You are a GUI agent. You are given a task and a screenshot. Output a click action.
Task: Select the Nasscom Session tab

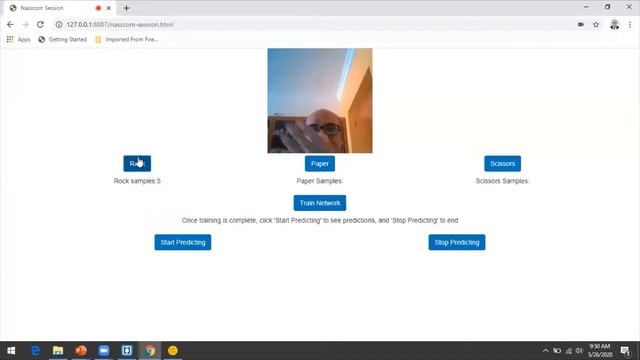(x=60, y=8)
